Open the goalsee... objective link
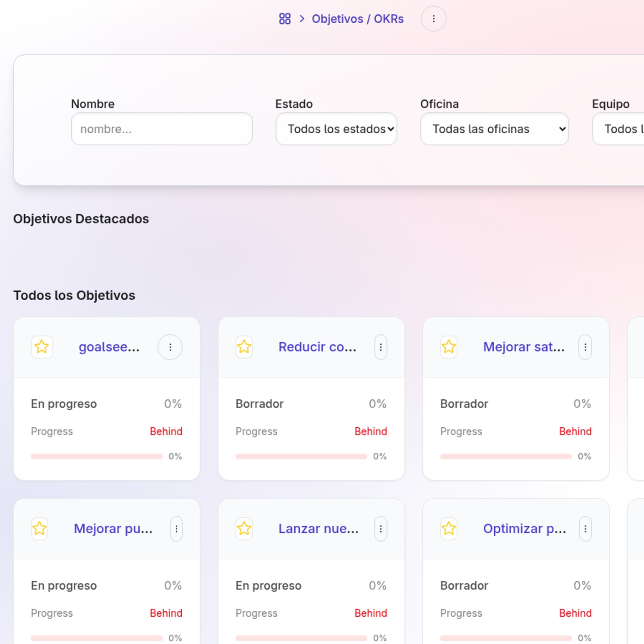The width and height of the screenshot is (644, 644). click(109, 347)
